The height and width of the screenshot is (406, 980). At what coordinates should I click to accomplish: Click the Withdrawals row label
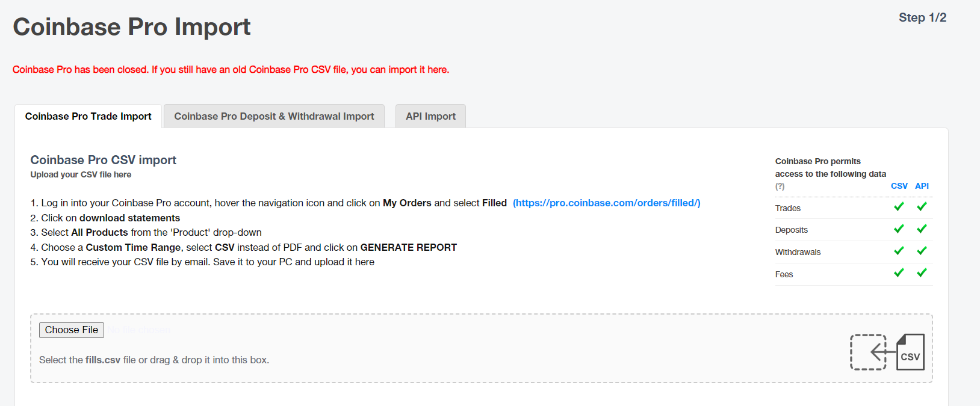coord(798,252)
